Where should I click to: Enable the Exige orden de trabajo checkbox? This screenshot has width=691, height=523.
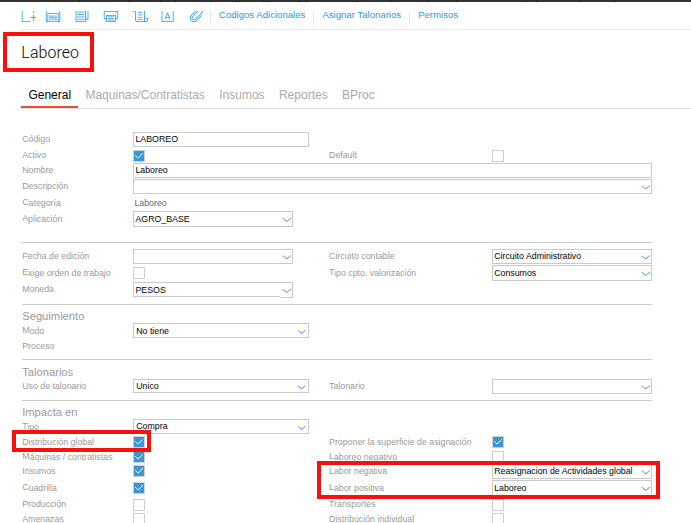tap(139, 273)
